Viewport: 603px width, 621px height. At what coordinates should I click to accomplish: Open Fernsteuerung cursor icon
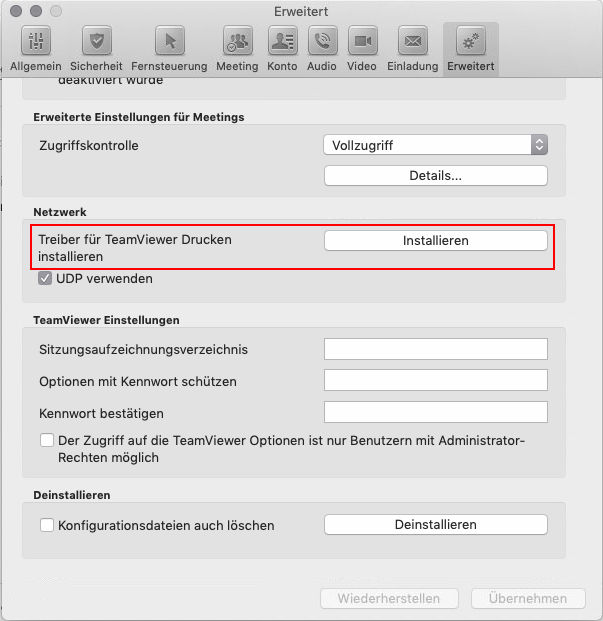coord(170,41)
